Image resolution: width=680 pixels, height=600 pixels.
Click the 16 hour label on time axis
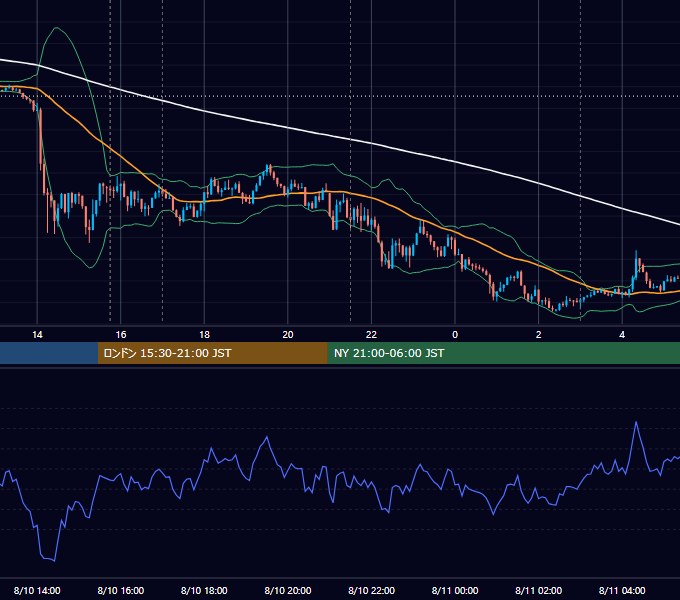pos(121,335)
